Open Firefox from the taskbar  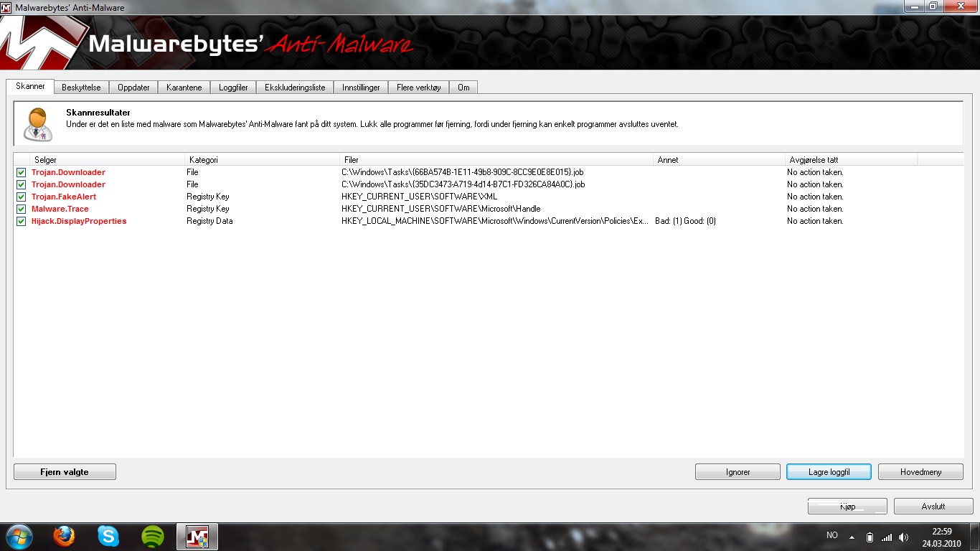(x=64, y=536)
